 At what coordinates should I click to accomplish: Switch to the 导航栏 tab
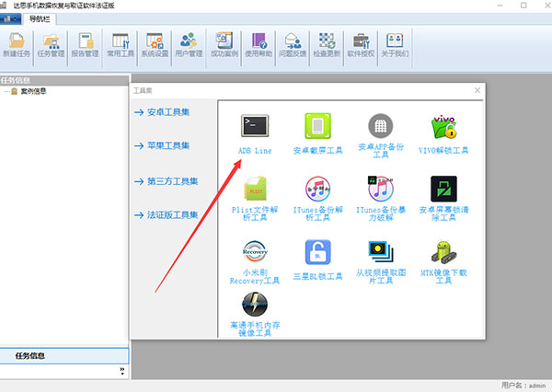tap(40, 19)
